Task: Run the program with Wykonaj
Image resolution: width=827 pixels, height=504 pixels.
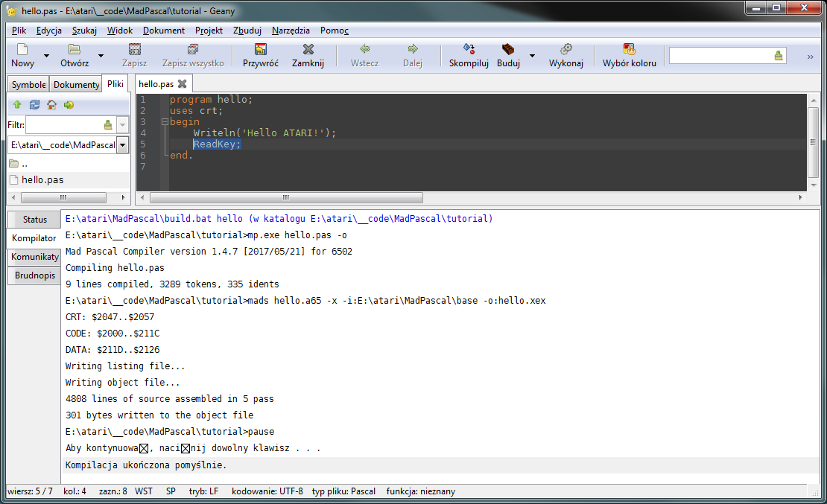Action: coord(565,50)
